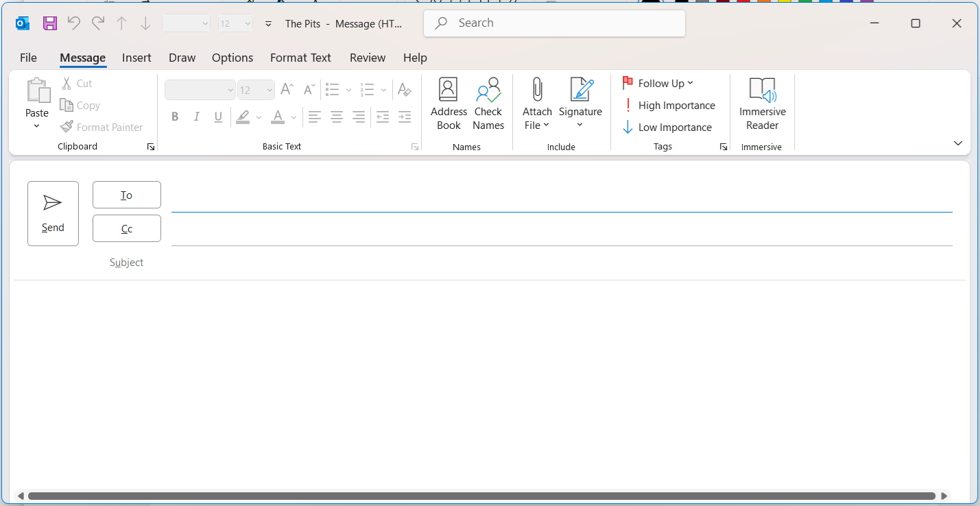
Task: Go to Next Item down arrow
Action: tap(145, 23)
